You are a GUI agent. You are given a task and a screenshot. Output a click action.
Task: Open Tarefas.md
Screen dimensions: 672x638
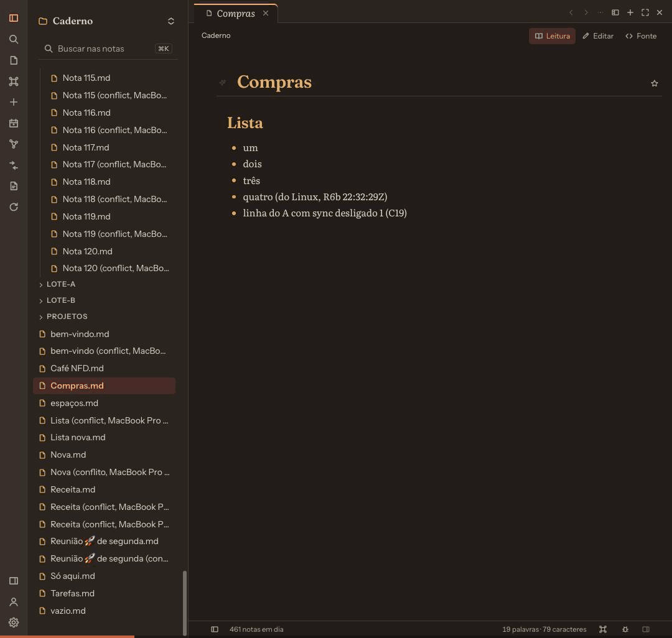pos(104,593)
